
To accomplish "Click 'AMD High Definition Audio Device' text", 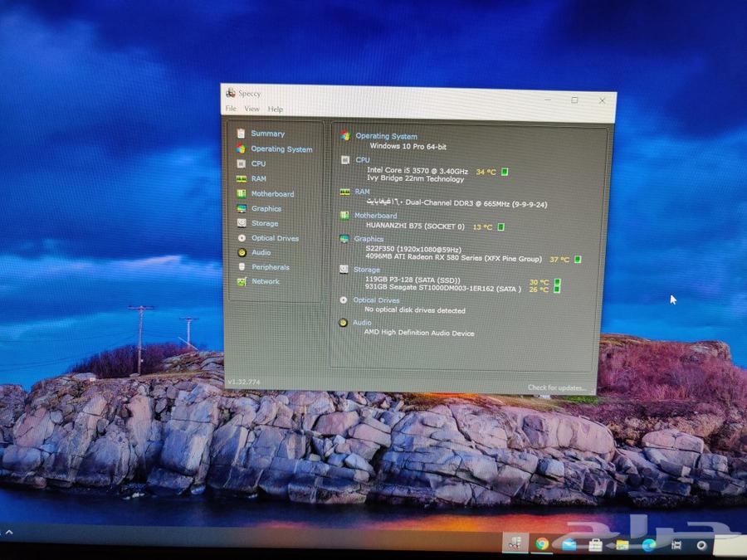I will 419,333.
